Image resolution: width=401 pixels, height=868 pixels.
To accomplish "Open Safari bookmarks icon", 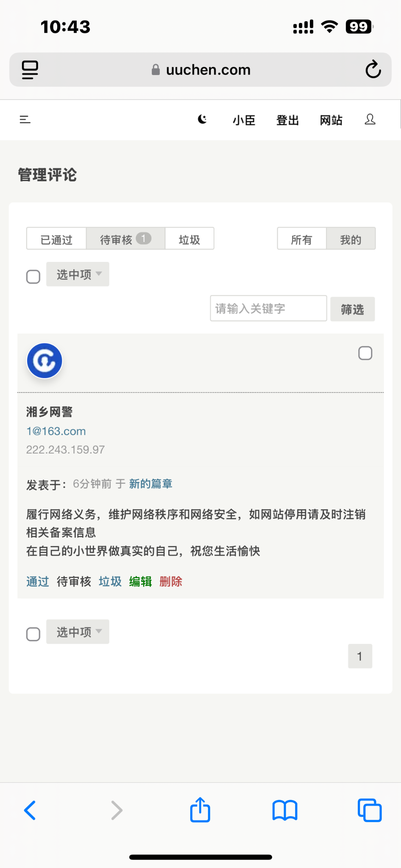I will pyautogui.click(x=285, y=810).
